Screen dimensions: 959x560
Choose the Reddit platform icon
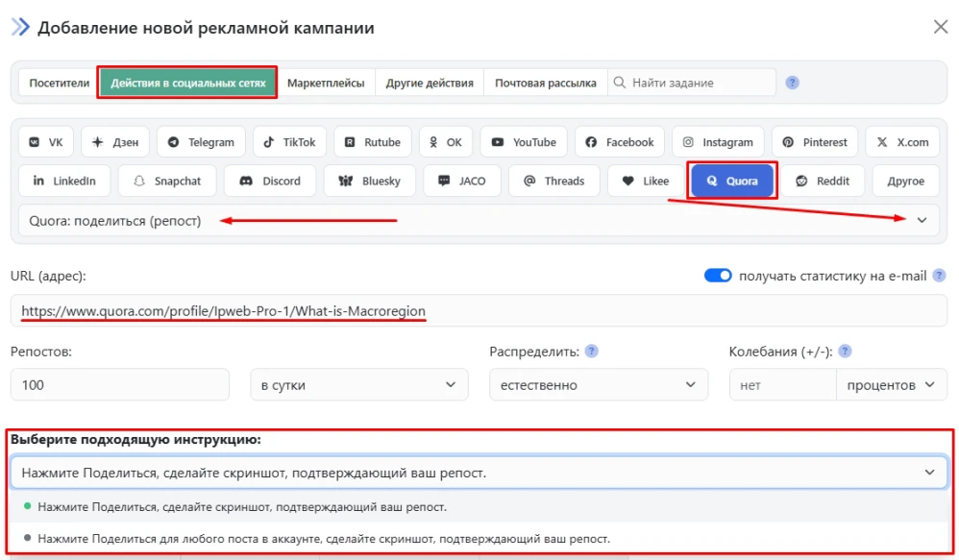click(824, 181)
